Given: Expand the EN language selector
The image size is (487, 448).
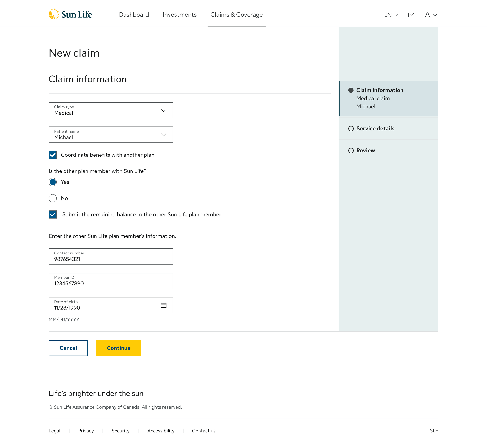Looking at the screenshot, I should (391, 15).
